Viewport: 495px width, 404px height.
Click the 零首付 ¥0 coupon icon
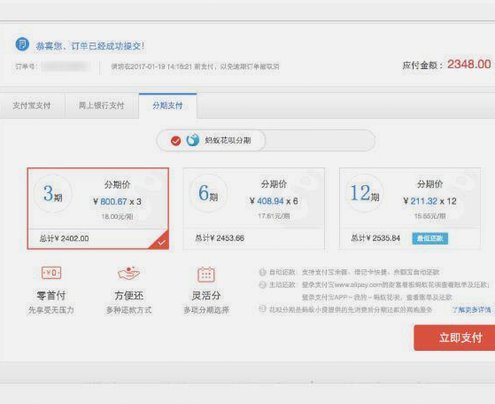51,273
